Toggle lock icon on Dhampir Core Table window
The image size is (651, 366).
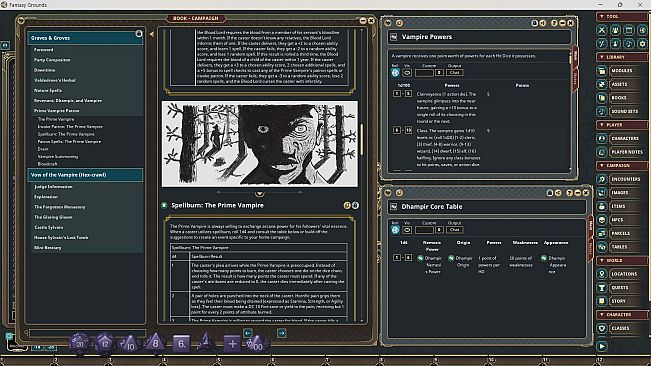click(x=550, y=193)
